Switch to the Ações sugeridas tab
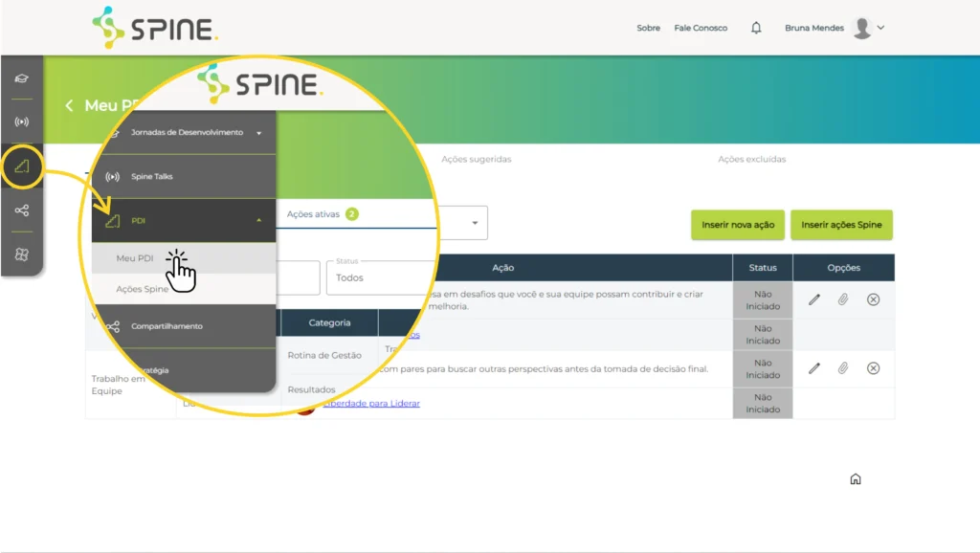Screen dimensions: 980x553 [x=476, y=159]
